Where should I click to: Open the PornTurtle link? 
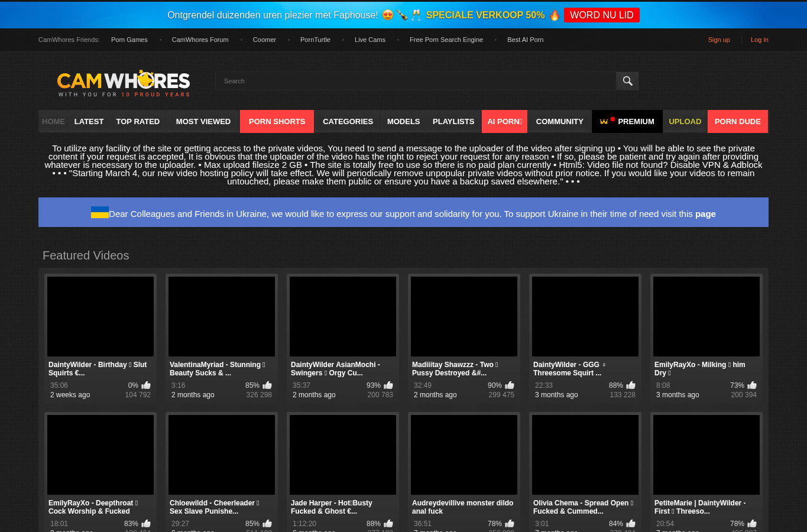click(x=315, y=40)
